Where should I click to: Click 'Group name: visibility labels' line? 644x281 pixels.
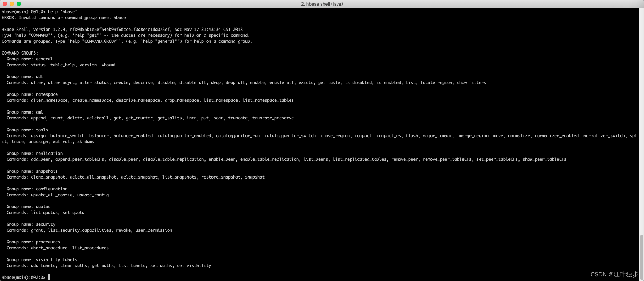tap(42, 260)
